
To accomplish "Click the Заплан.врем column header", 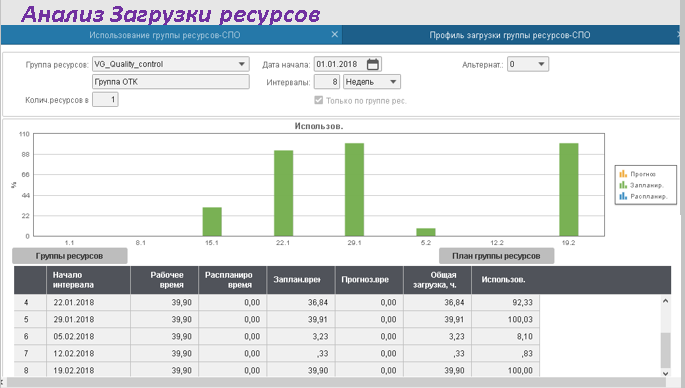I will click(x=301, y=280).
